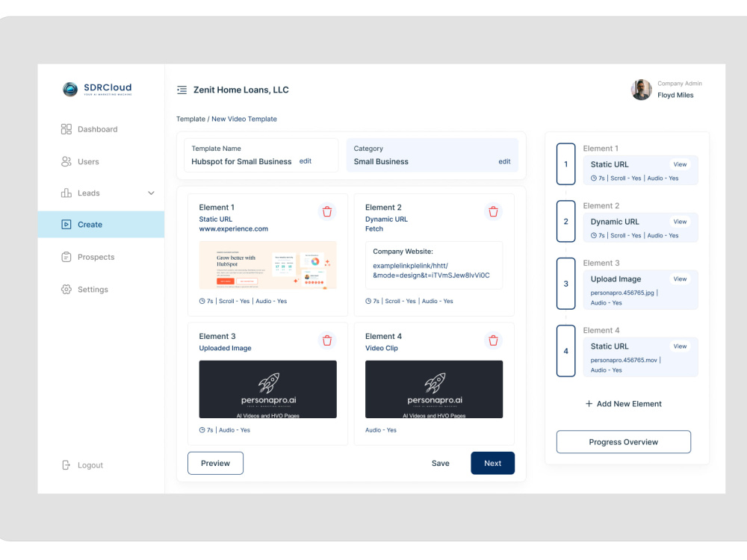
Task: Click the Logout option
Action: tap(82, 465)
